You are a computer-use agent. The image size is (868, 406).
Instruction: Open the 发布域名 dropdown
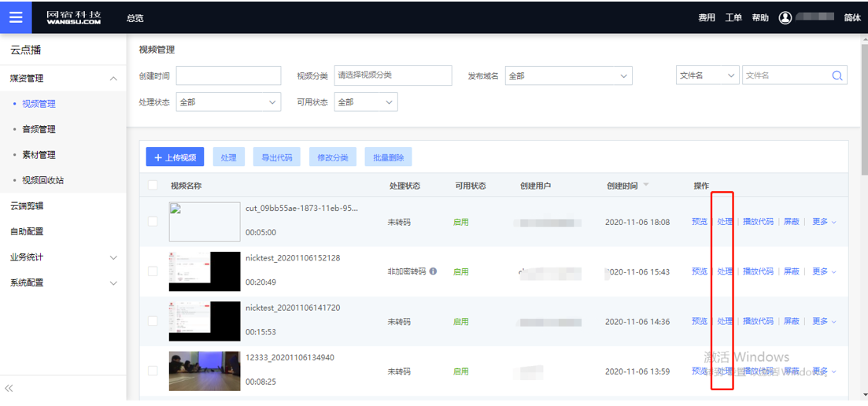[x=568, y=76]
